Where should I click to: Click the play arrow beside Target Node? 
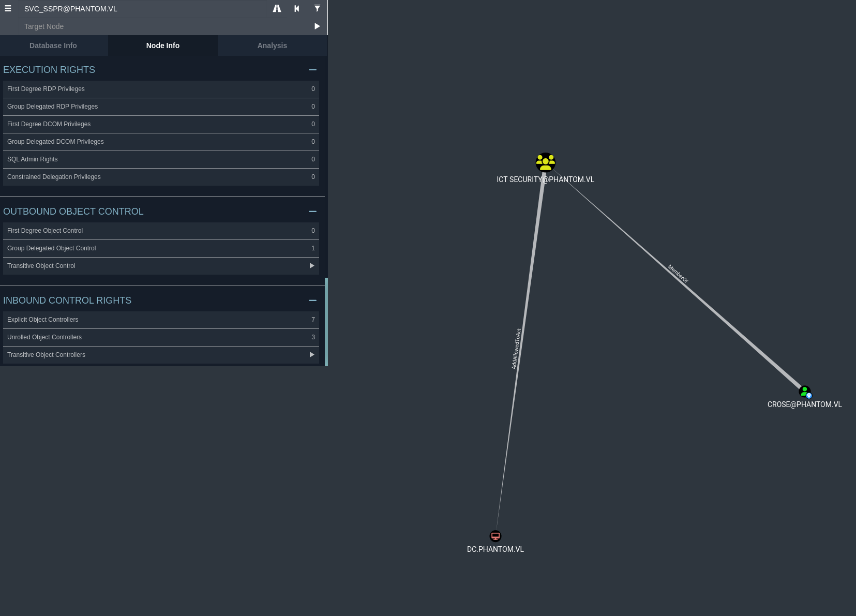pos(317,26)
